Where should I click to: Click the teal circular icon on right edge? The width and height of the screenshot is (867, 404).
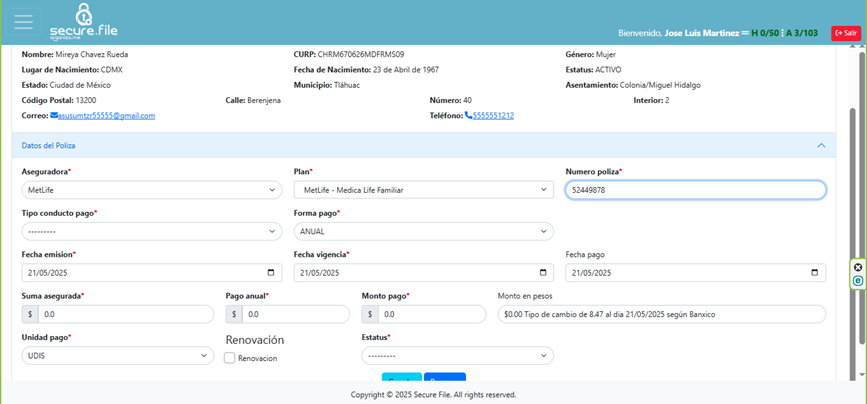(858, 281)
